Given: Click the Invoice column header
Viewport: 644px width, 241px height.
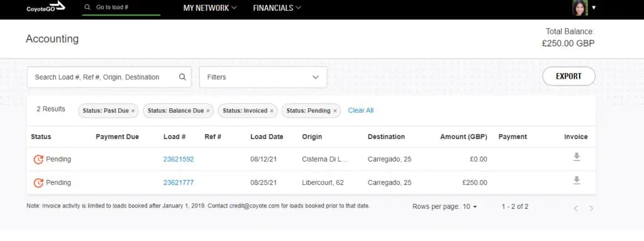Looking at the screenshot, I should [576, 137].
